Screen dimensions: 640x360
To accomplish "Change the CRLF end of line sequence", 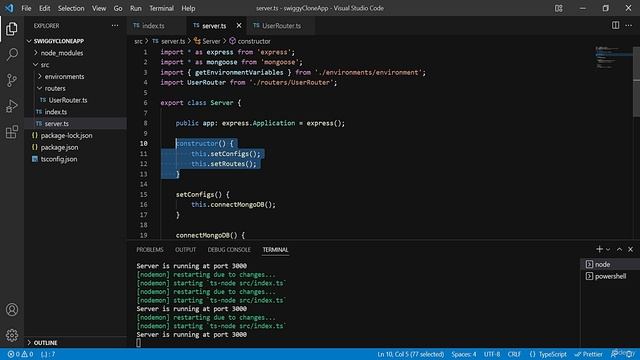I will 514,354.
